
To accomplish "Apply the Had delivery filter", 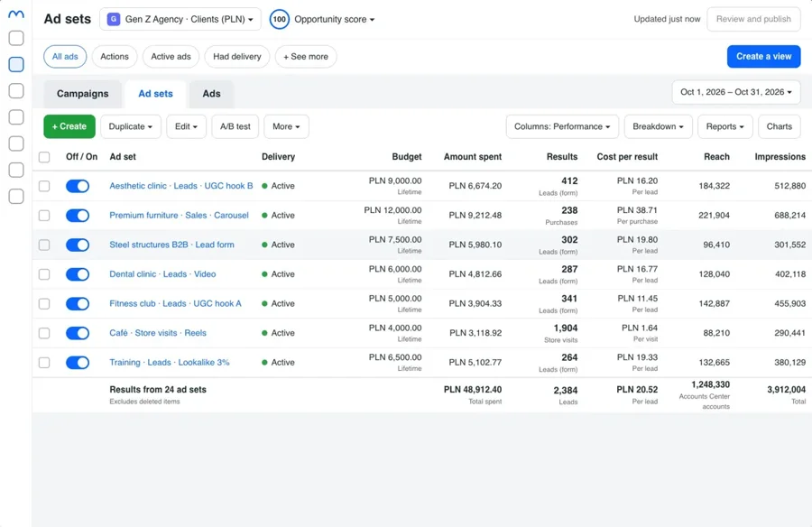I will coord(237,57).
